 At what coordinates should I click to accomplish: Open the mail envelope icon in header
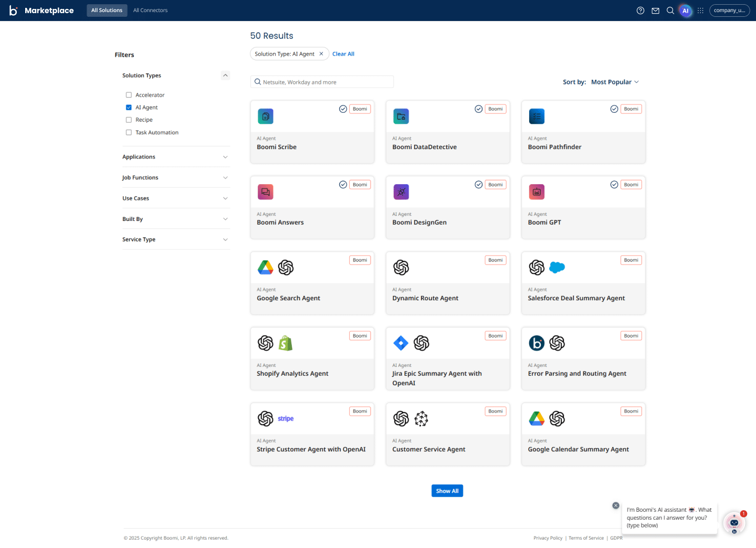pos(655,10)
